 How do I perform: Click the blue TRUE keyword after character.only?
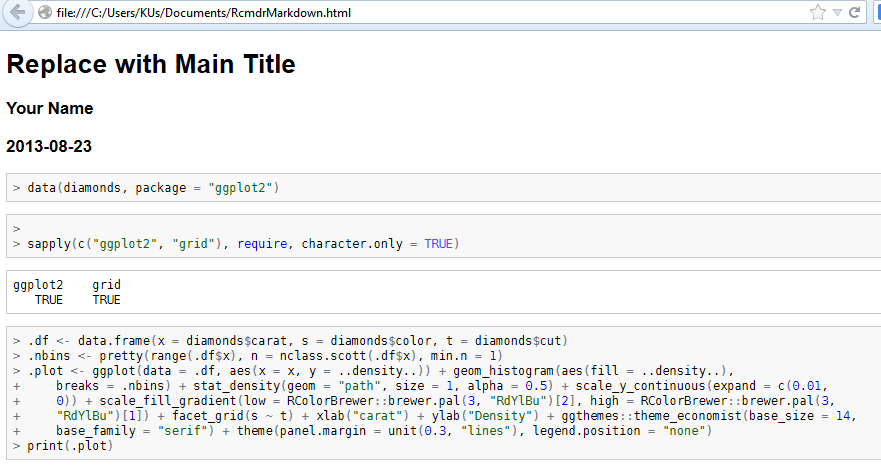(438, 244)
